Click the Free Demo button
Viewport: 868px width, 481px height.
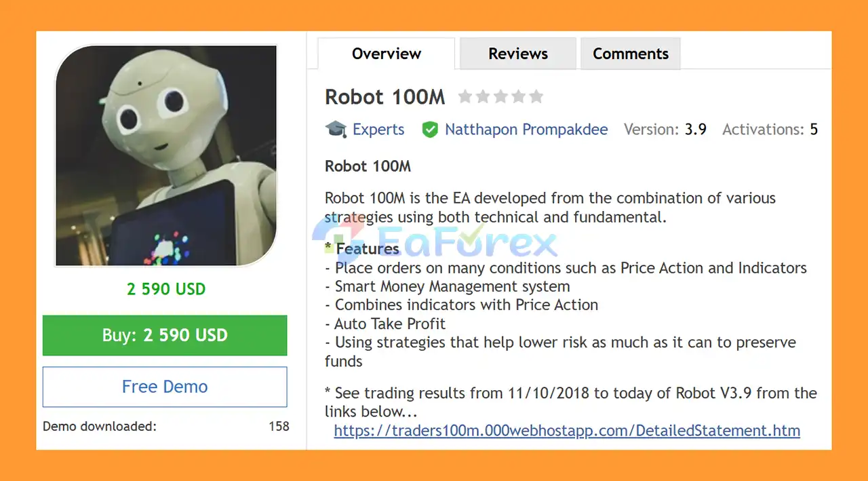click(165, 387)
